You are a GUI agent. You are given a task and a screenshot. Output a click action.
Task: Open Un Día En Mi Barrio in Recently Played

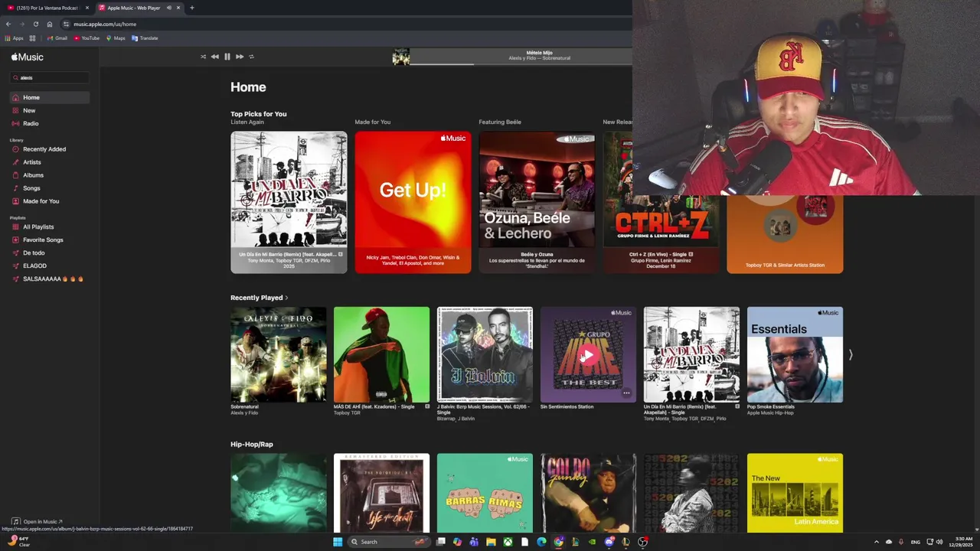[x=691, y=354]
